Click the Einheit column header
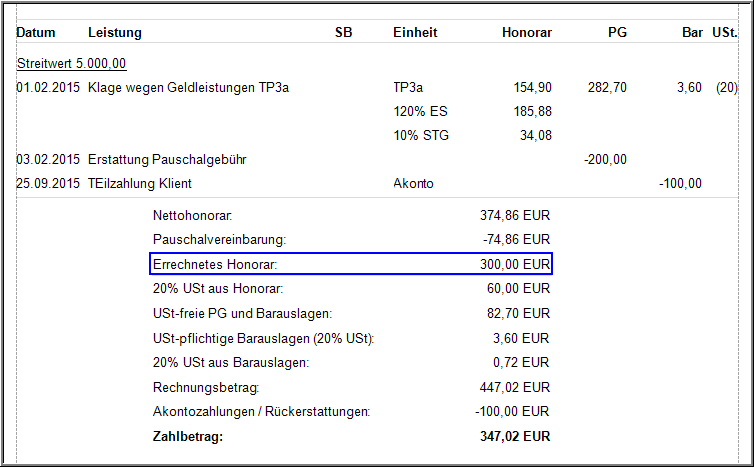This screenshot has width=754, height=467. click(415, 33)
